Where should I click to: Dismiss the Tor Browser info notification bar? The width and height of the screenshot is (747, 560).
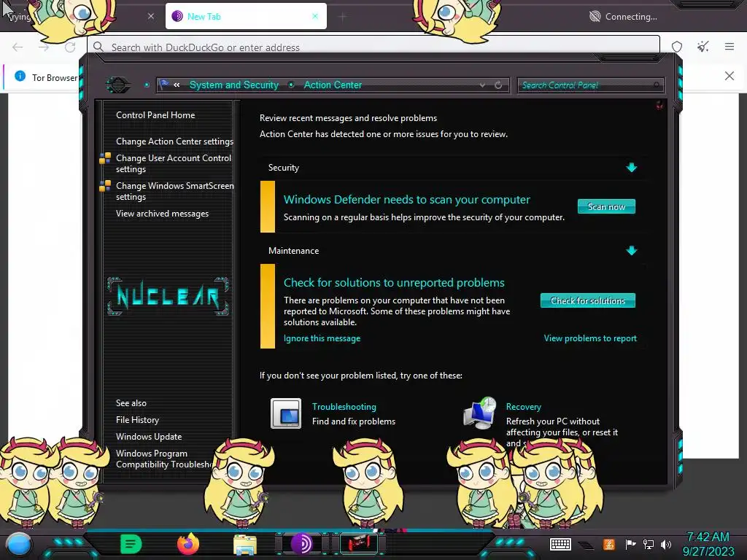click(x=729, y=76)
